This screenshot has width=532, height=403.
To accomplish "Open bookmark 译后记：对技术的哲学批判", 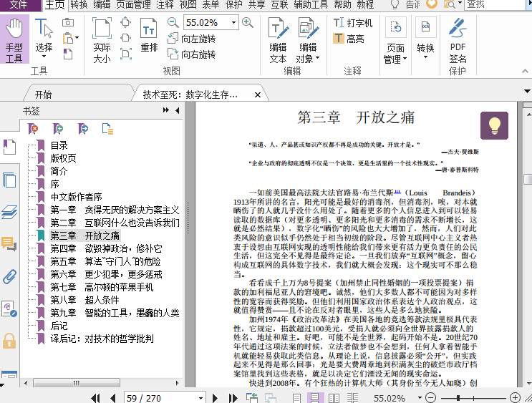I will 102,339.
